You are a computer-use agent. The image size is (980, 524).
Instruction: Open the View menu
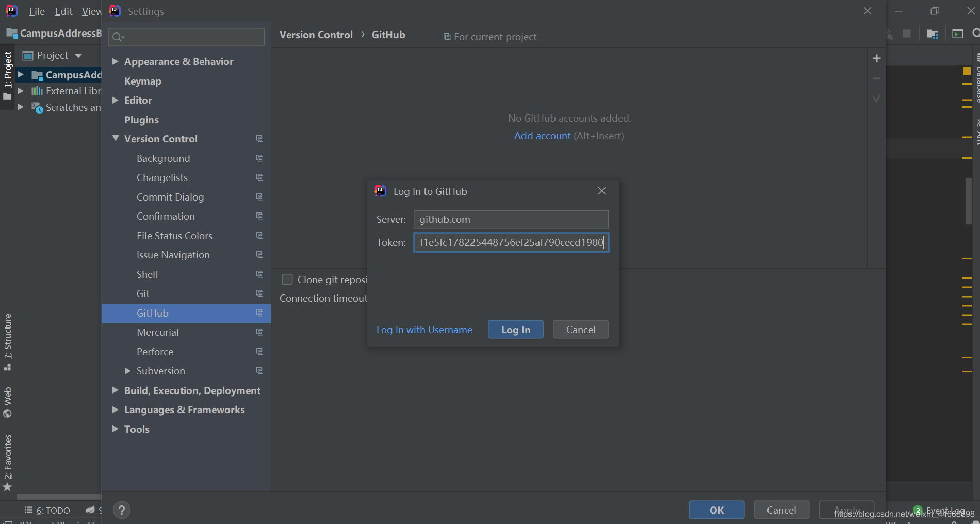[92, 11]
